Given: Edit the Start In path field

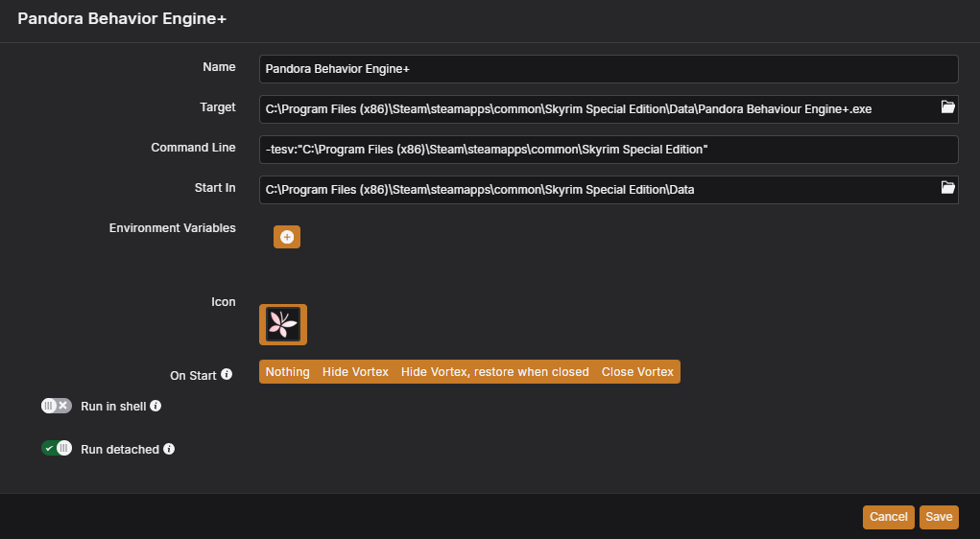Looking at the screenshot, I should click(609, 190).
